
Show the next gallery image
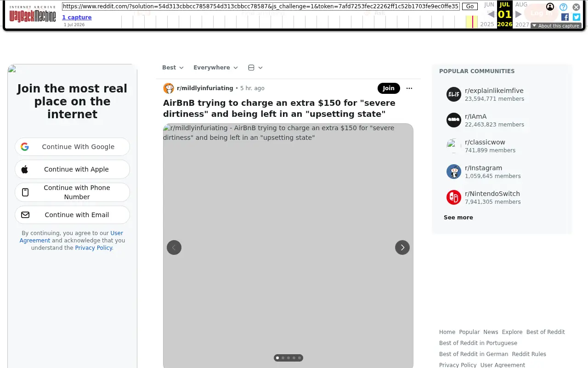point(402,247)
